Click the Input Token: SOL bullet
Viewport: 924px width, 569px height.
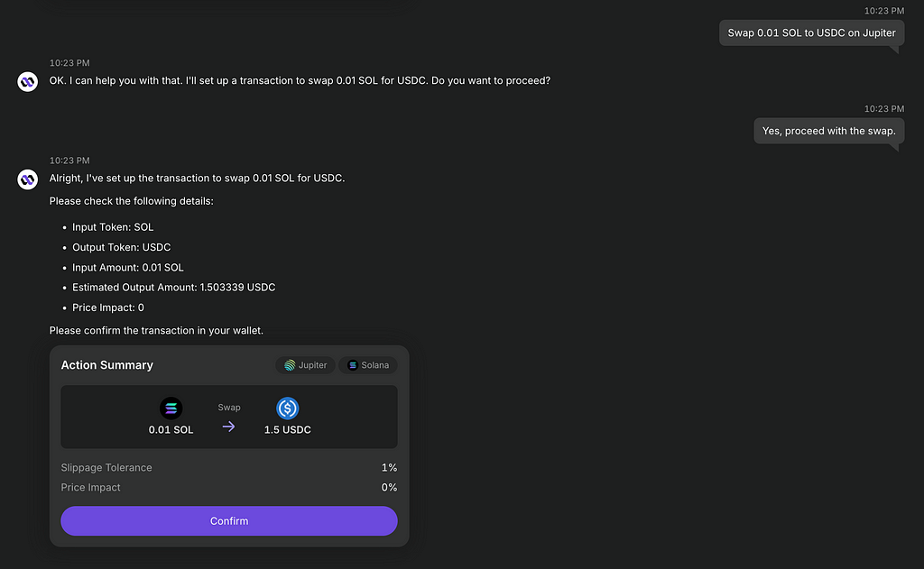point(113,227)
